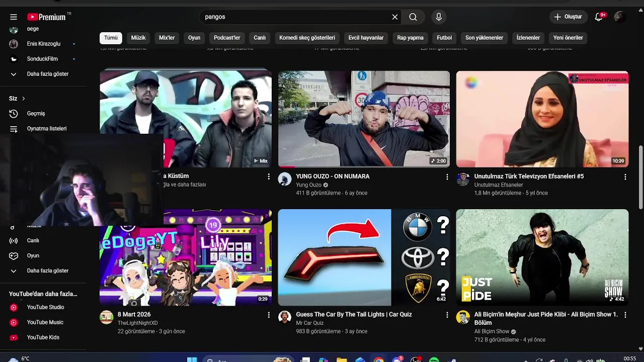Open Windows Start button on taskbar
Image resolution: width=644 pixels, height=362 pixels.
click(192, 359)
